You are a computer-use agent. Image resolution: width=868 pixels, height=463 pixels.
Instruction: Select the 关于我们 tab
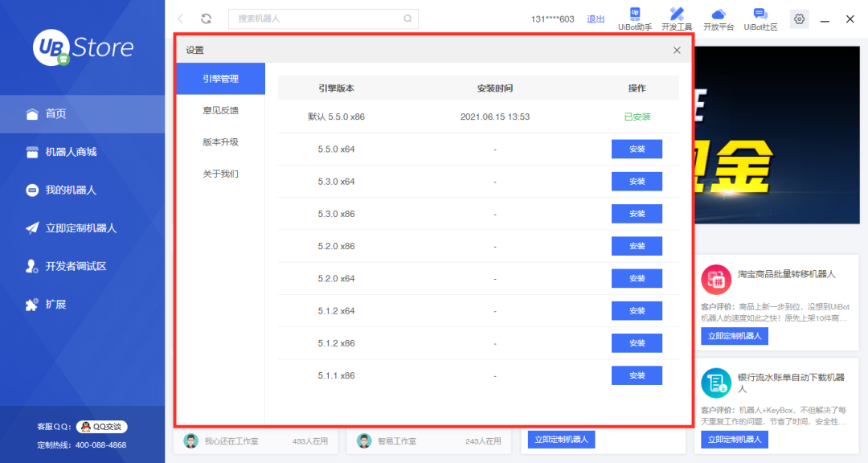pos(220,174)
